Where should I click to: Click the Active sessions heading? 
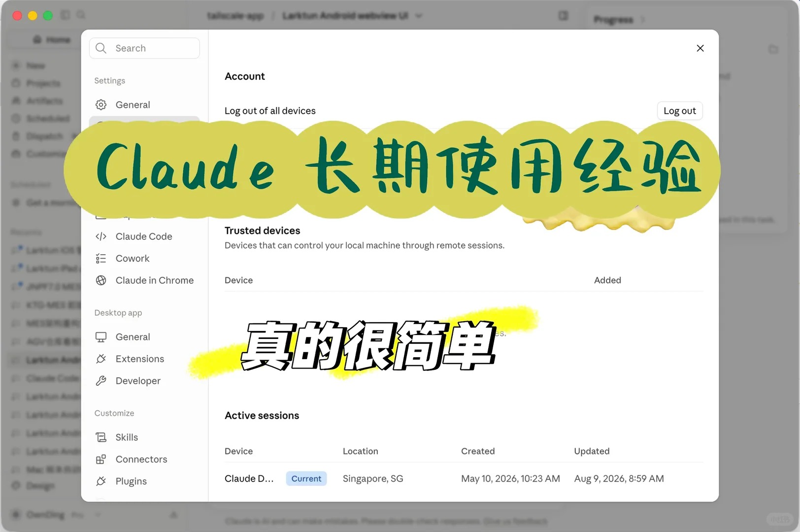click(262, 416)
